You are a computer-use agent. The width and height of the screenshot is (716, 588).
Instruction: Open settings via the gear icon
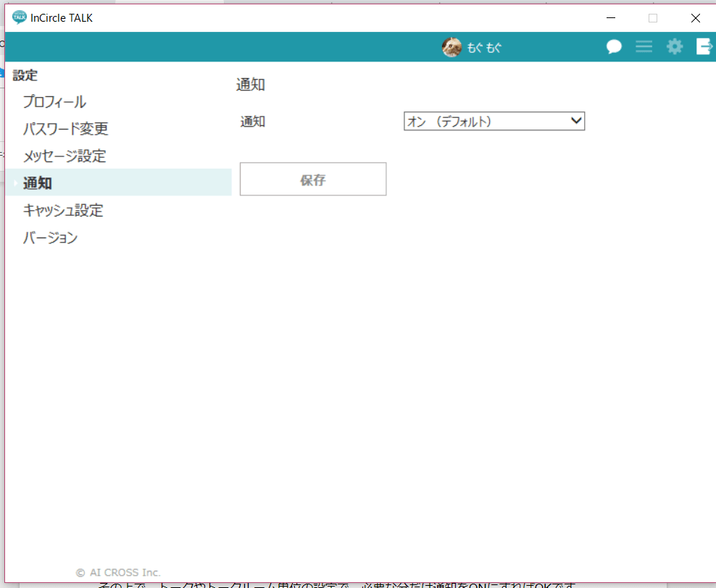pos(675,47)
